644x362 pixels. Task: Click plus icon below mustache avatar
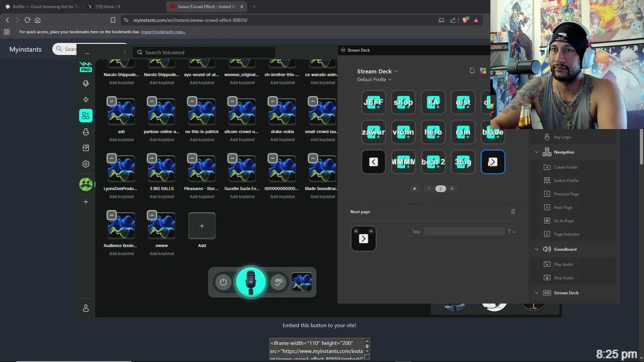86,202
